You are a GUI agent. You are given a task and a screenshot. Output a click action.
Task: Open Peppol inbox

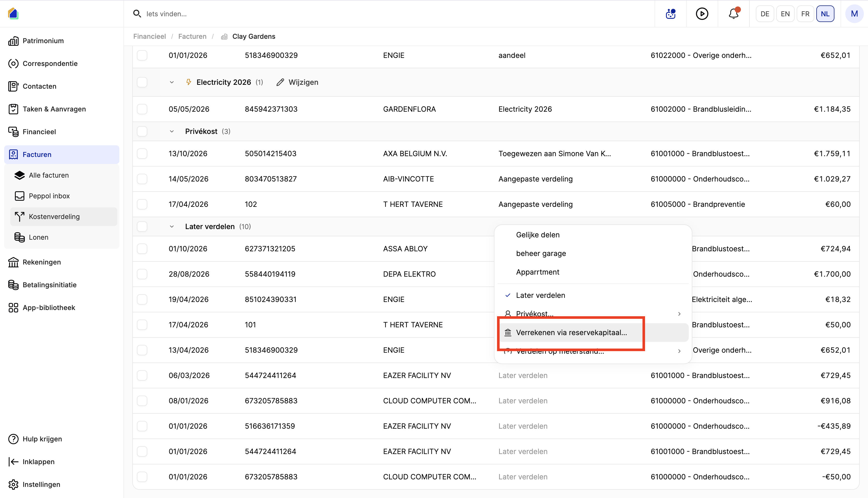(64, 196)
